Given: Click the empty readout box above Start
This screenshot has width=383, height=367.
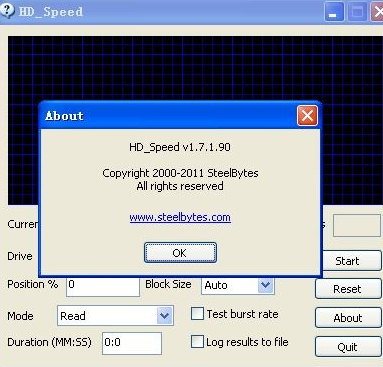Looking at the screenshot, I should pyautogui.click(x=357, y=226).
